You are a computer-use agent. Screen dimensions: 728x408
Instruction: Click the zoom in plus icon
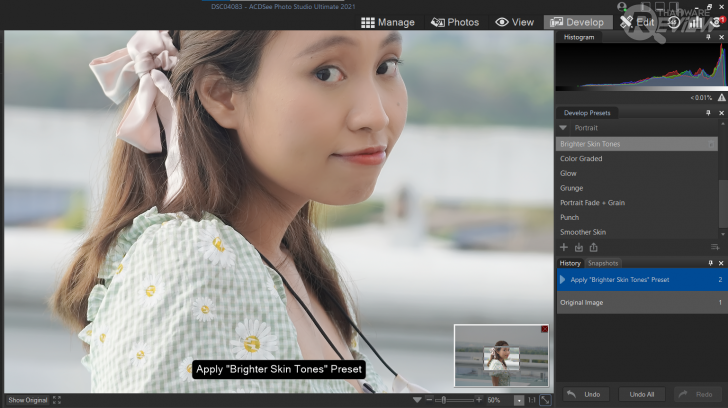479,400
